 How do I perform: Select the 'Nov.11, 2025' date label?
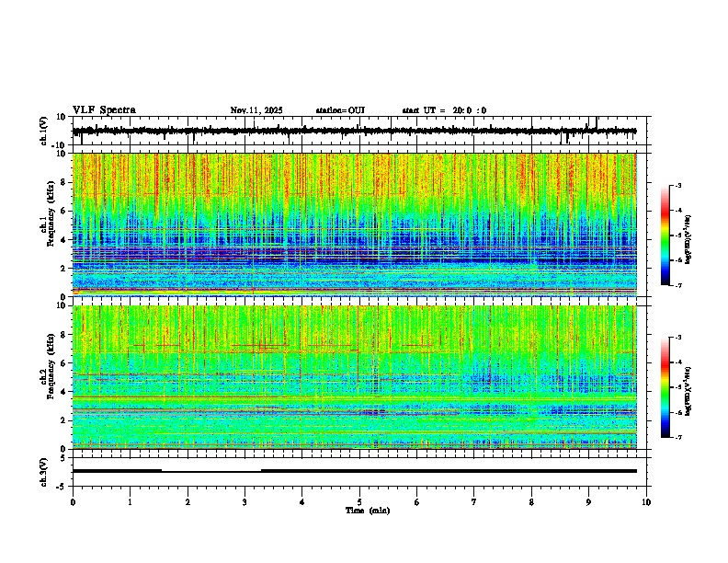tap(256, 110)
